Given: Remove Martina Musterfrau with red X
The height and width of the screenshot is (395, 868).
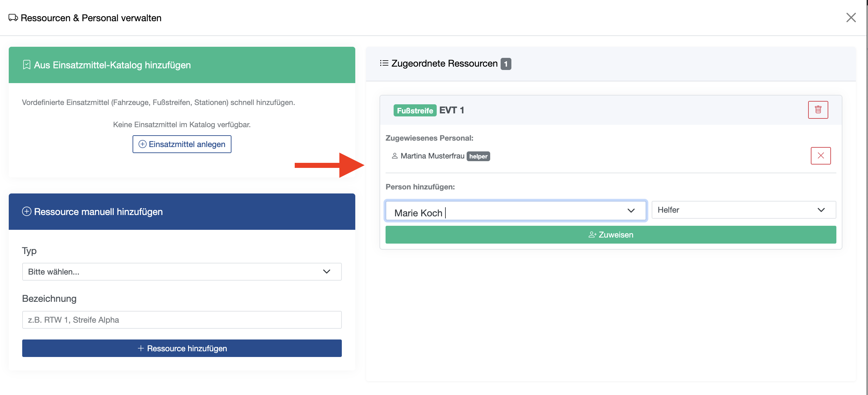Looking at the screenshot, I should point(821,156).
